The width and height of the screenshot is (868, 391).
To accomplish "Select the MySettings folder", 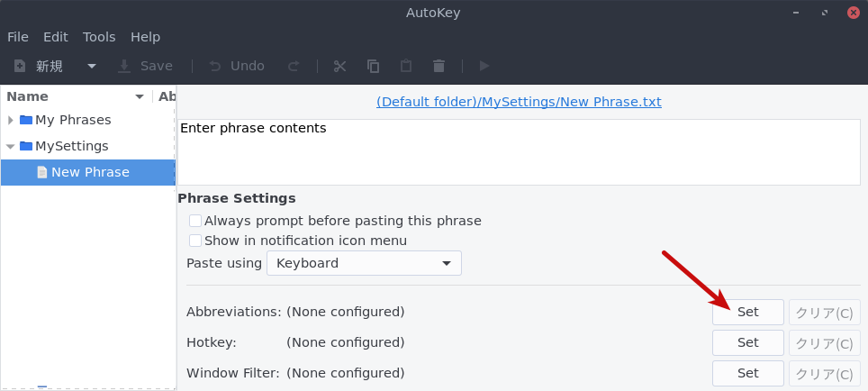I will [72, 146].
